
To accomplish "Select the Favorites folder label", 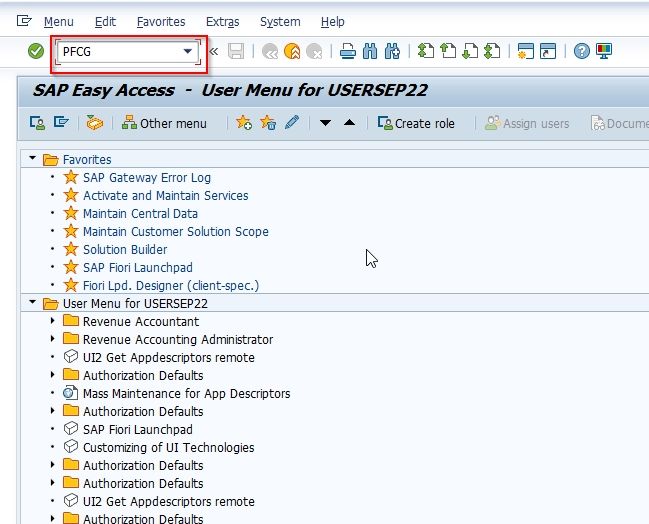I will pos(87,159).
